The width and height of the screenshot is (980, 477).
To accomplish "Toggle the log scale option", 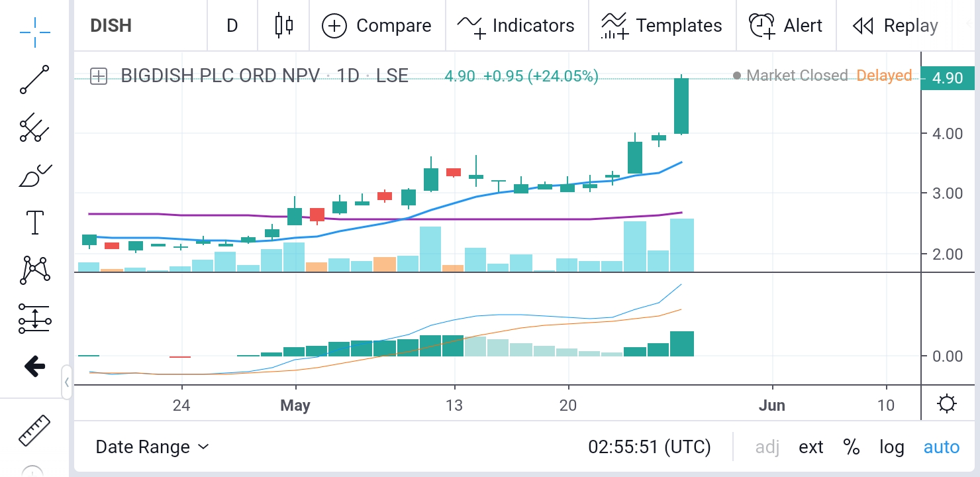I will (x=891, y=447).
